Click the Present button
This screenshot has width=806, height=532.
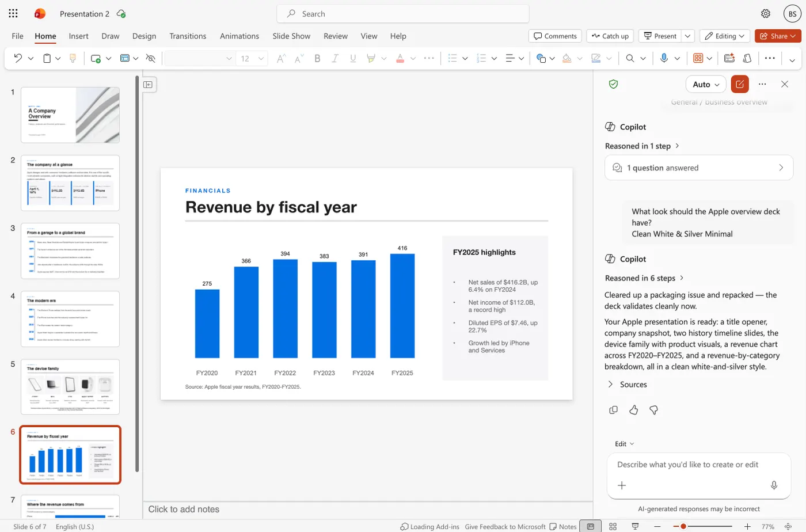click(660, 36)
